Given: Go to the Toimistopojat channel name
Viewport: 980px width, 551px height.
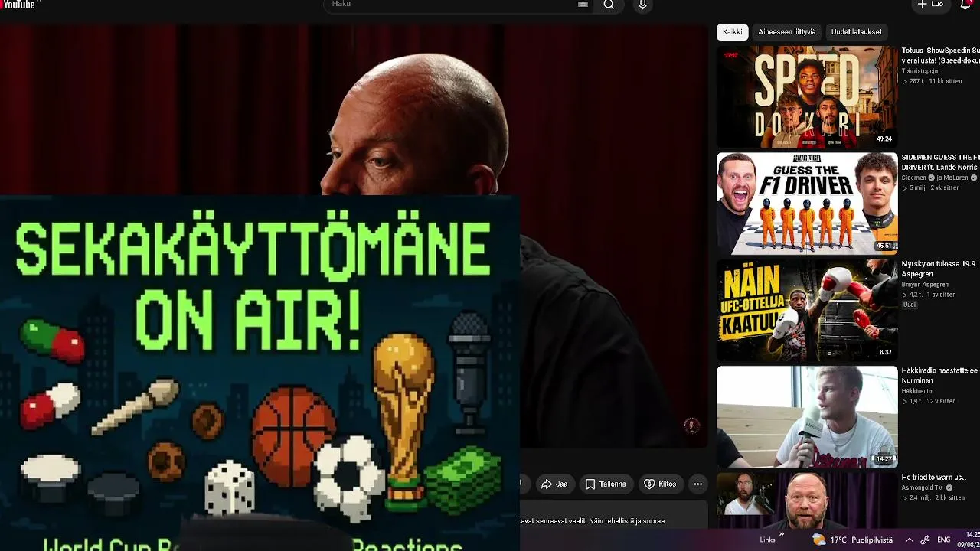Looking at the screenshot, I should (x=920, y=71).
